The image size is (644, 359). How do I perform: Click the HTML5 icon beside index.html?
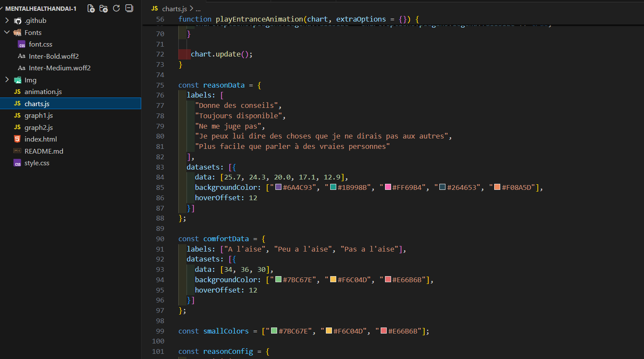(x=17, y=139)
